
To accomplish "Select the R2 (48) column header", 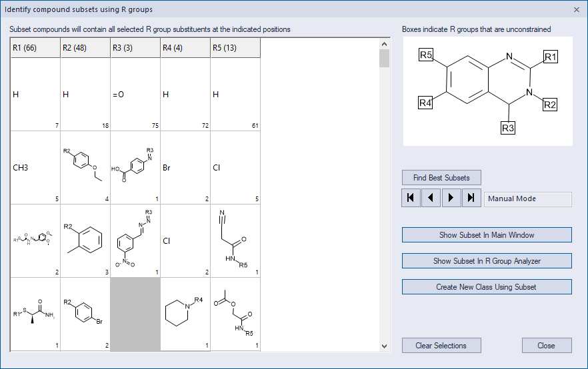I will click(x=85, y=48).
